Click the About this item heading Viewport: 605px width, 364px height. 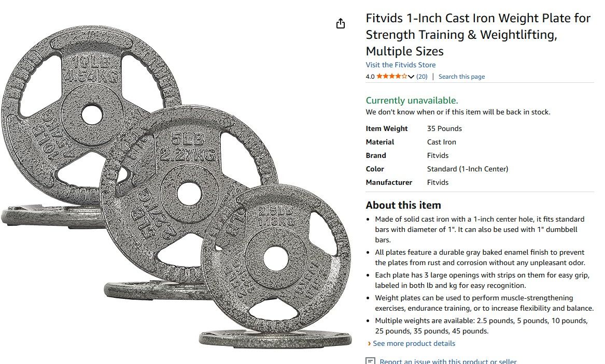tap(403, 205)
